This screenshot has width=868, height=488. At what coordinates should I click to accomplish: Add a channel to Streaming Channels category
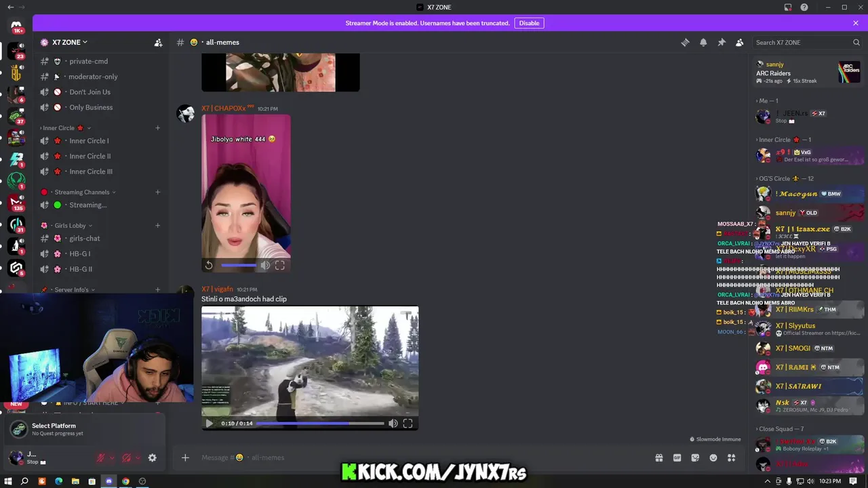157,192
